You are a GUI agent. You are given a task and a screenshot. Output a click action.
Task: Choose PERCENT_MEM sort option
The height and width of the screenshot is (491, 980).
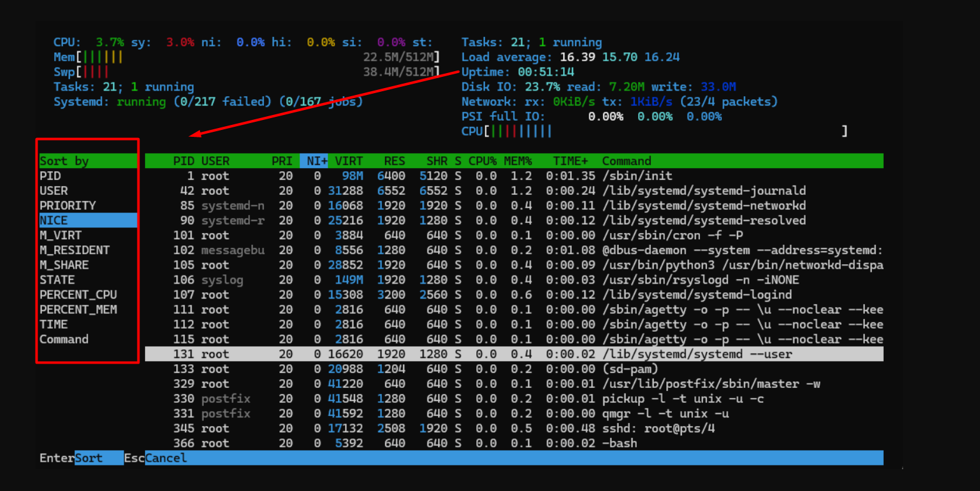[78, 310]
